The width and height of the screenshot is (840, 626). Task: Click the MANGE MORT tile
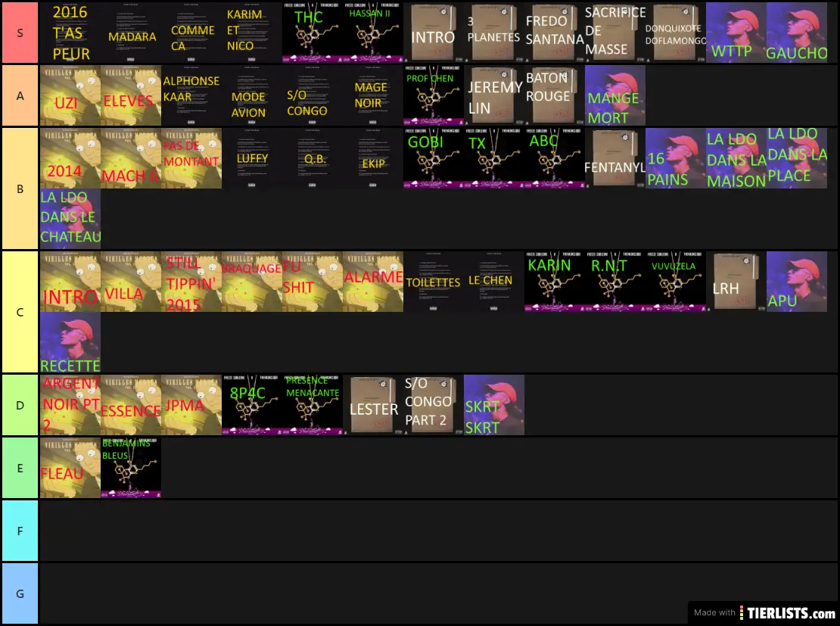615,95
